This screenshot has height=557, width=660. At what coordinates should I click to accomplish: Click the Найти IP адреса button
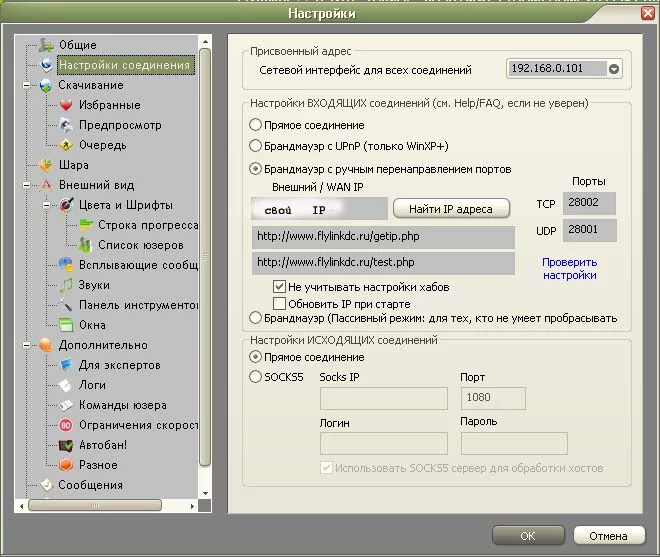pyautogui.click(x=451, y=209)
